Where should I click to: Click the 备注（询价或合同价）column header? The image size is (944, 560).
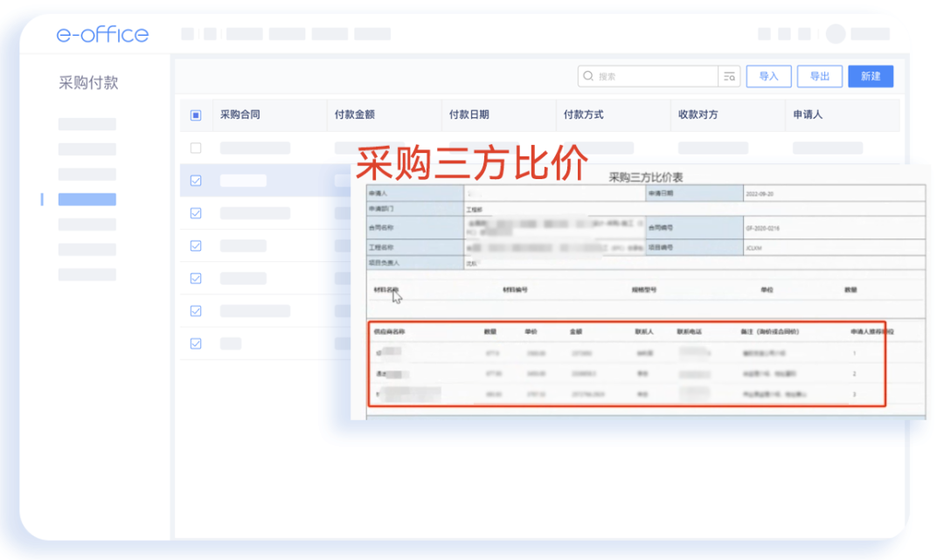click(x=770, y=331)
